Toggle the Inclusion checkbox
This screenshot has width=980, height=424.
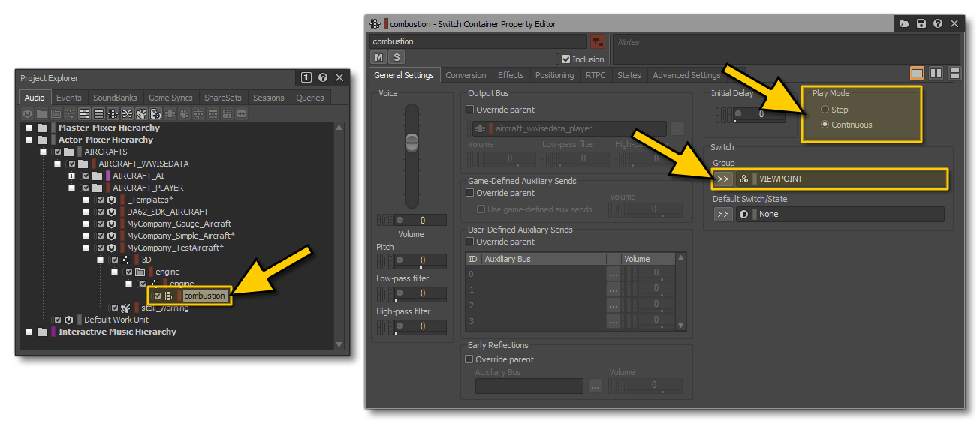click(x=565, y=59)
